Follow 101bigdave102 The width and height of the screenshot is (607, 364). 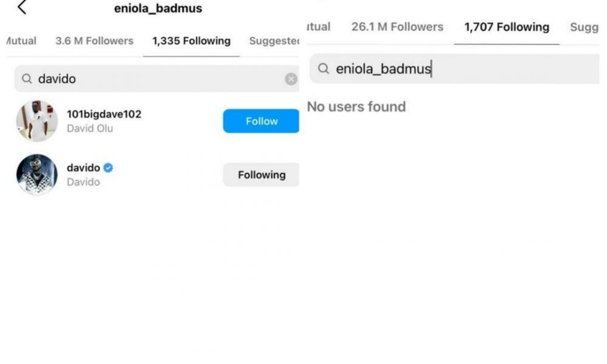(261, 121)
